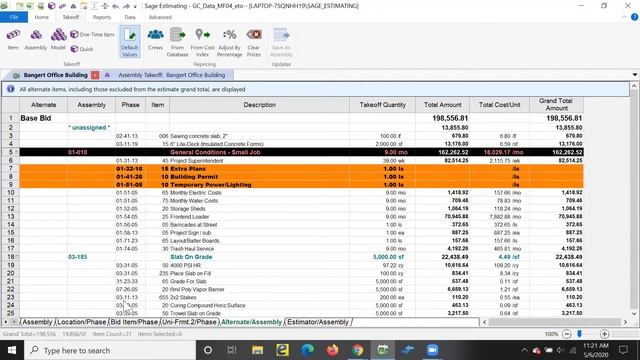Select the Assembly sheet tab at the bottom
640x360 pixels.
(x=37, y=322)
